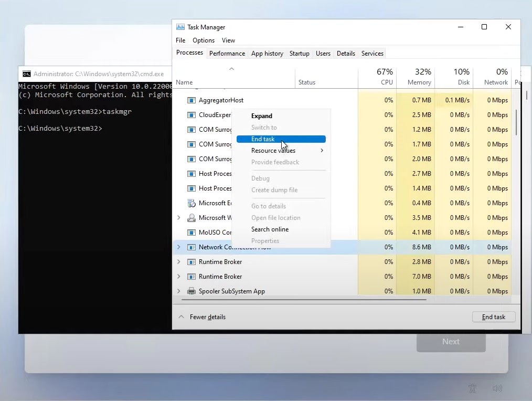Click the Fewer details link
532x401 pixels.
pos(207,317)
